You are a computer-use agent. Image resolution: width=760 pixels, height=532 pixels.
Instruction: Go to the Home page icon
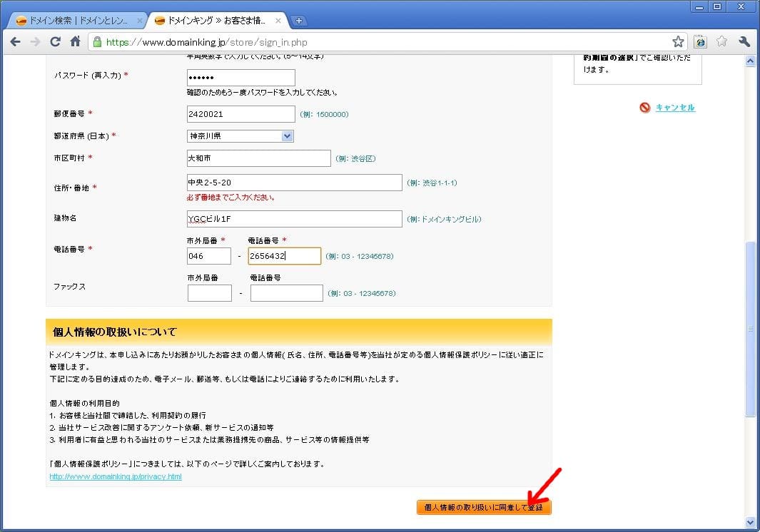(x=75, y=42)
